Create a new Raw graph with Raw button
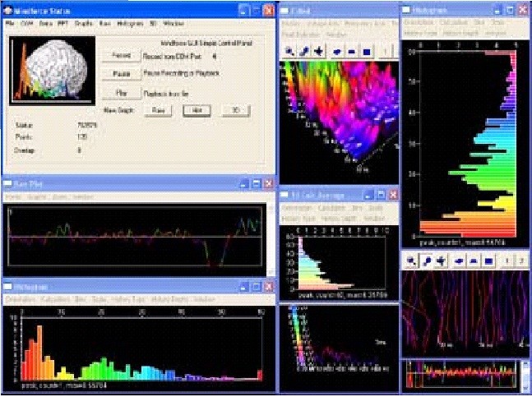Image resolution: width=532 pixels, height=397 pixels. pyautogui.click(x=158, y=110)
